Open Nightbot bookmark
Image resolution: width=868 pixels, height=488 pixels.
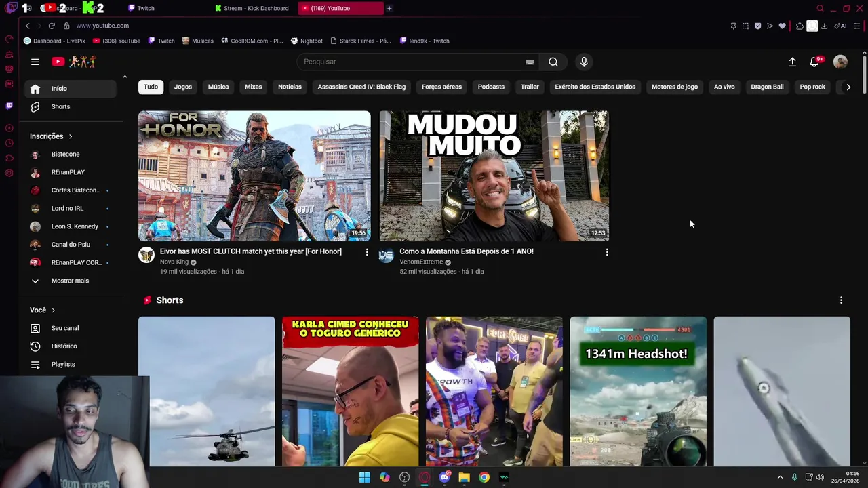[307, 41]
